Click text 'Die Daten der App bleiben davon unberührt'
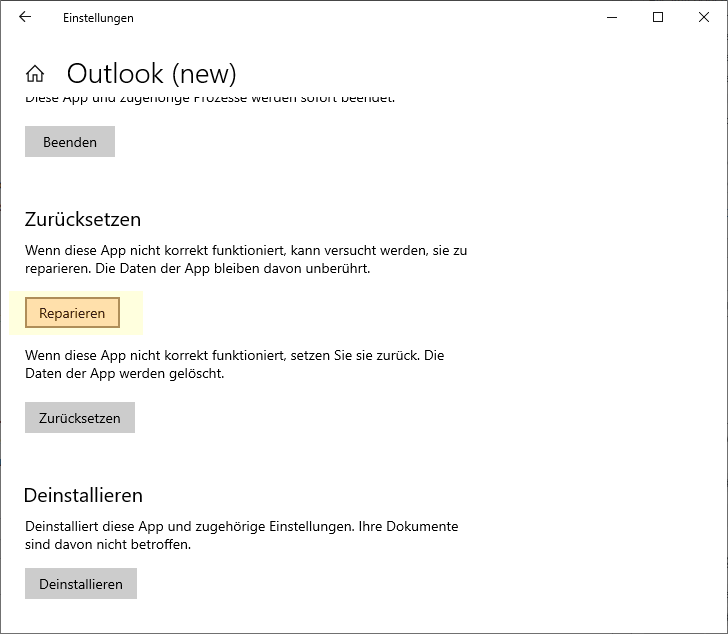 tap(233, 268)
